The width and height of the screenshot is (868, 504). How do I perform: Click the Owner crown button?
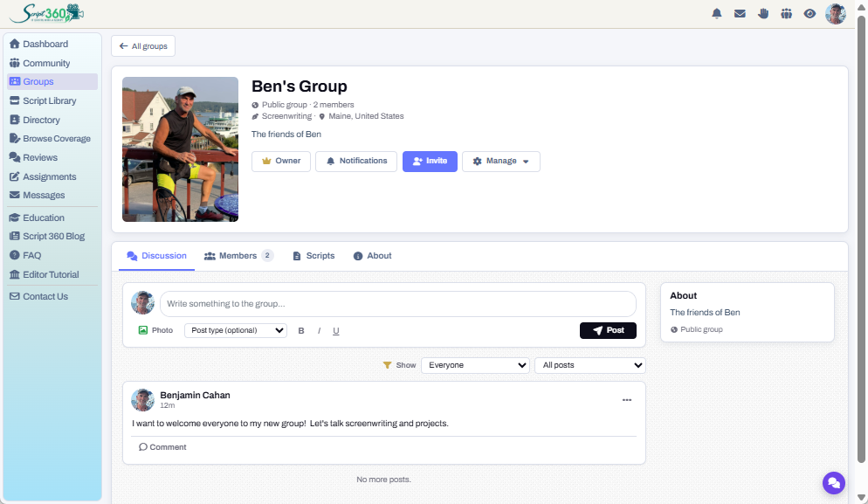pyautogui.click(x=281, y=162)
